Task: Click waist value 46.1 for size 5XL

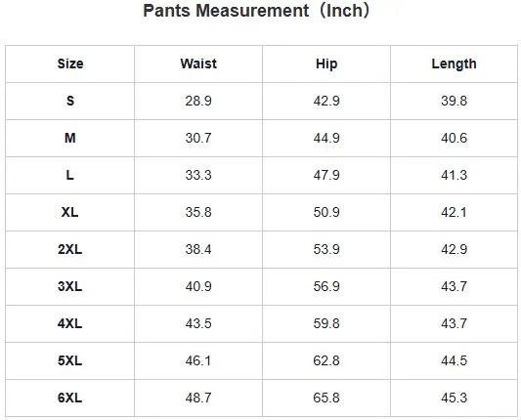Action: (198, 360)
